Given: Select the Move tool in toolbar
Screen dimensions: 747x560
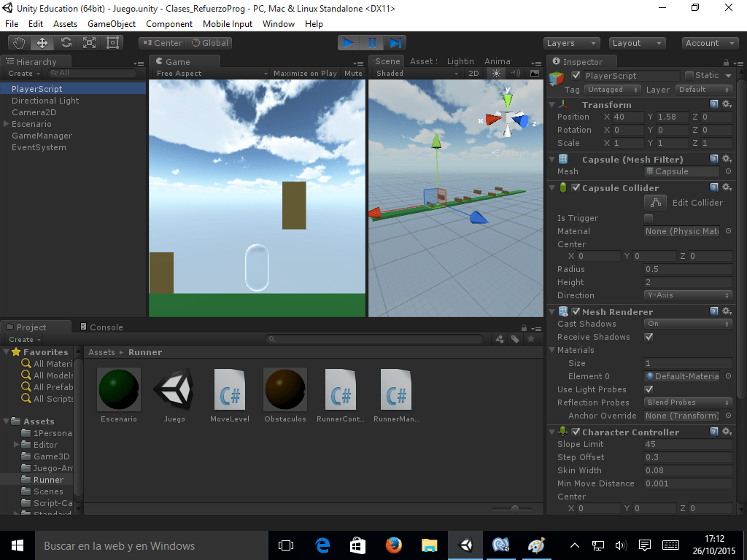Looking at the screenshot, I should tap(42, 43).
